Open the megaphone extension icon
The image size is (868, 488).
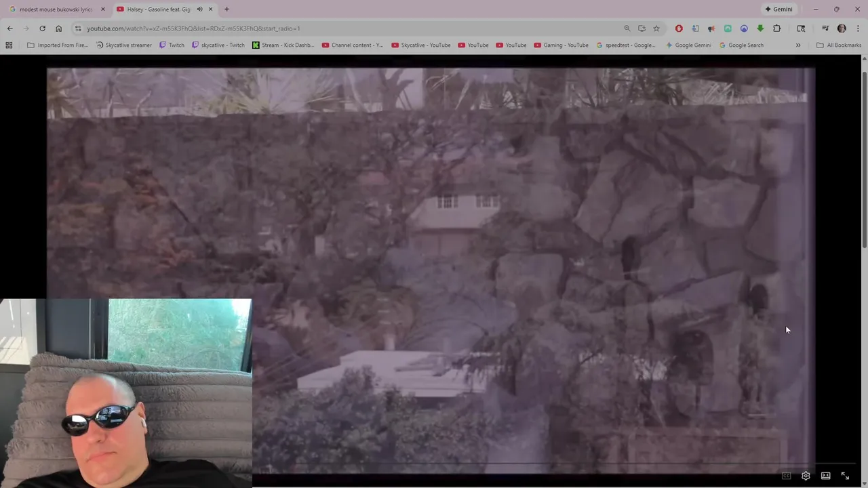coord(711,28)
